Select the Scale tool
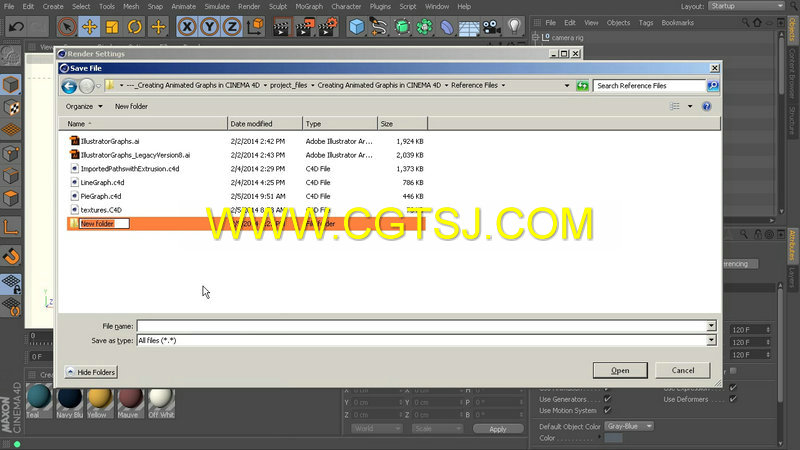This screenshot has height=450, width=800. 112,27
